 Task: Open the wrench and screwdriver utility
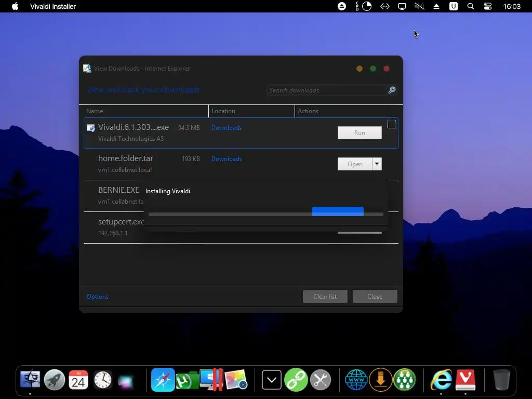(320, 380)
